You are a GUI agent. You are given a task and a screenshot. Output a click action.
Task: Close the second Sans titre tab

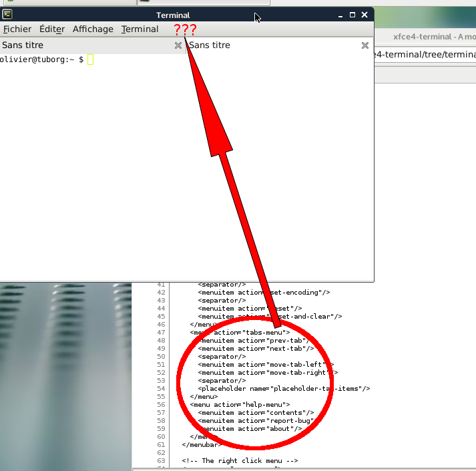[x=365, y=45]
